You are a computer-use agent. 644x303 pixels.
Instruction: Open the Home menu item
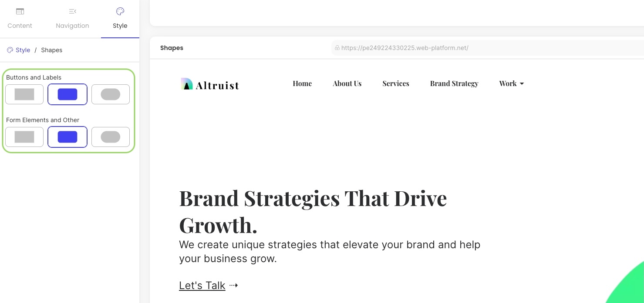click(x=302, y=83)
